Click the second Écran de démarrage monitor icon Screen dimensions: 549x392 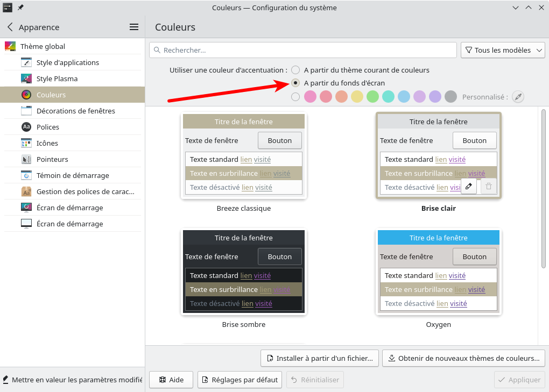pyautogui.click(x=26, y=224)
